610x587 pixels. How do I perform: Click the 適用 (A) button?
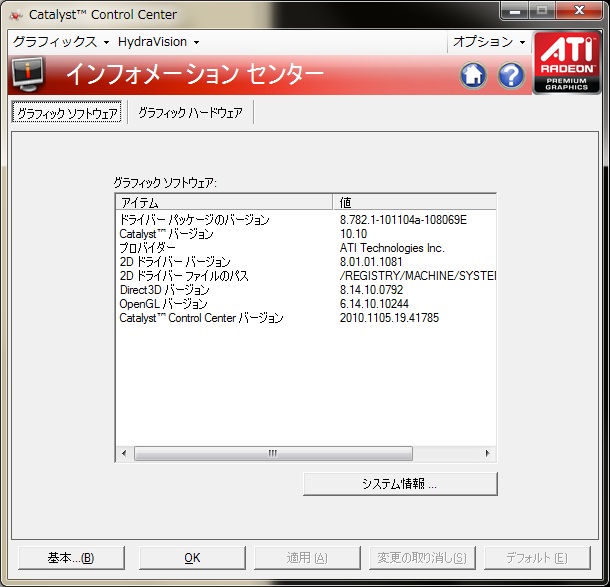pyautogui.click(x=307, y=557)
